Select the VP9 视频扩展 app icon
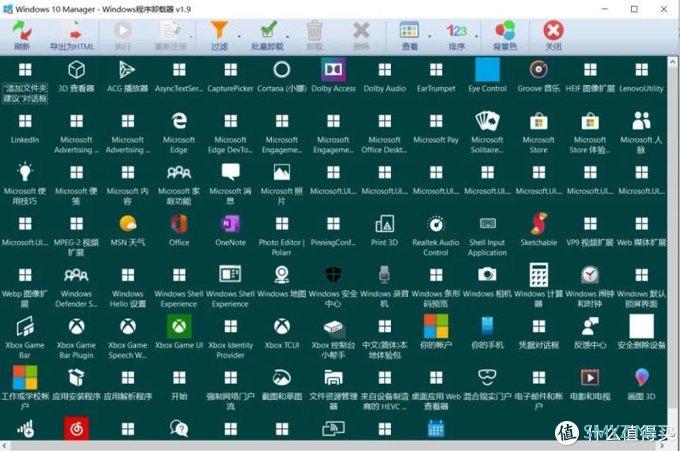The height and width of the screenshot is (451, 680). (x=590, y=224)
